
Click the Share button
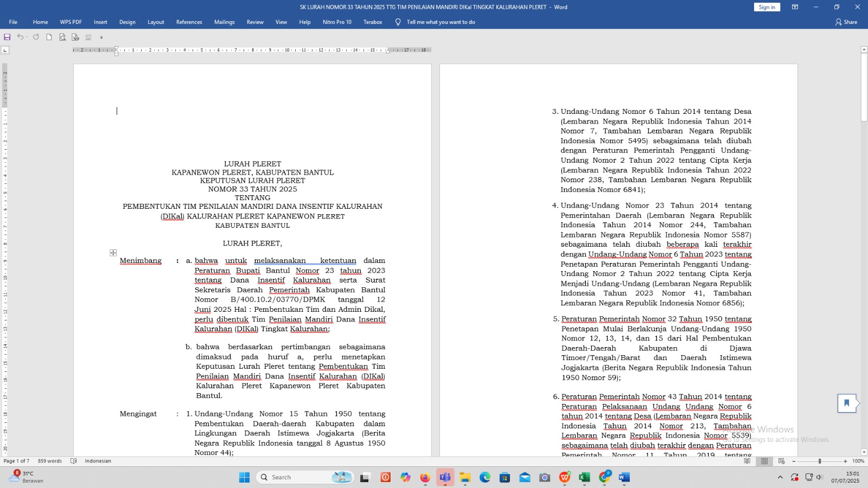pos(846,22)
